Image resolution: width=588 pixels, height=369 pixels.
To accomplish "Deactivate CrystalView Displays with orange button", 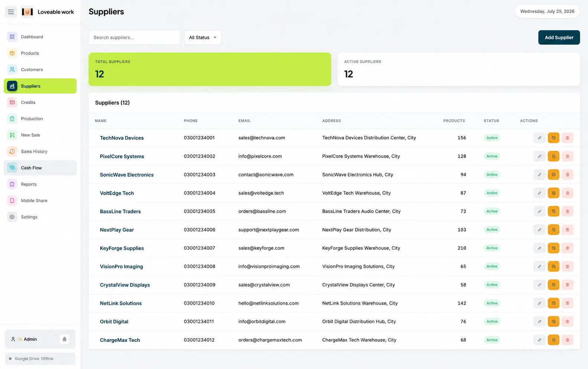I will click(553, 285).
